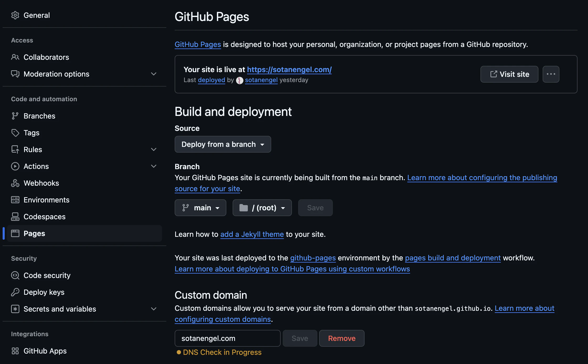588x364 pixels.
Task: Expand the Moderation options chevron
Action: click(x=154, y=74)
